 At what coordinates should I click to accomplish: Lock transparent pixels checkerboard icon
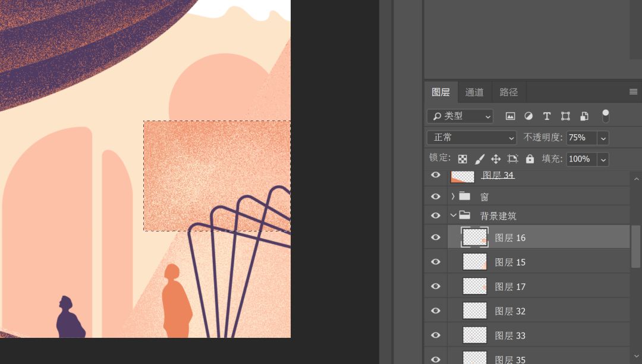click(x=462, y=159)
